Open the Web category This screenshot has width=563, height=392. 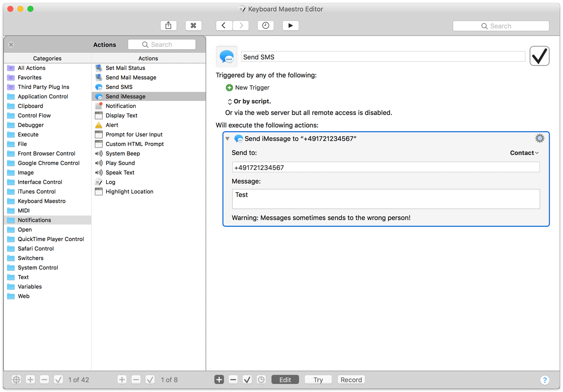pos(48,296)
